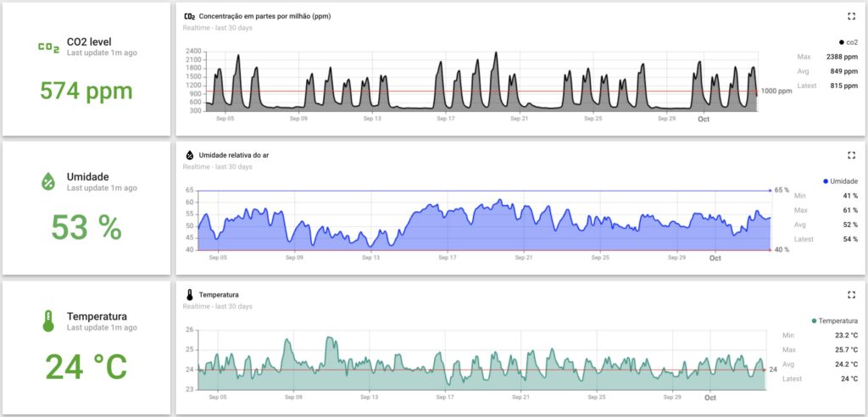Click the black thermometer icon beside Temperatura chart title
The height and width of the screenshot is (417, 868).
click(x=189, y=295)
